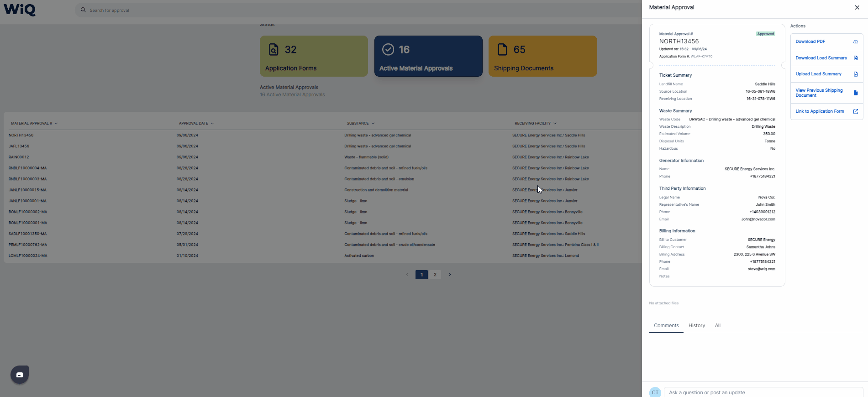The width and height of the screenshot is (868, 397).
Task: Click the steve@wiq.com email value
Action: pos(762,269)
